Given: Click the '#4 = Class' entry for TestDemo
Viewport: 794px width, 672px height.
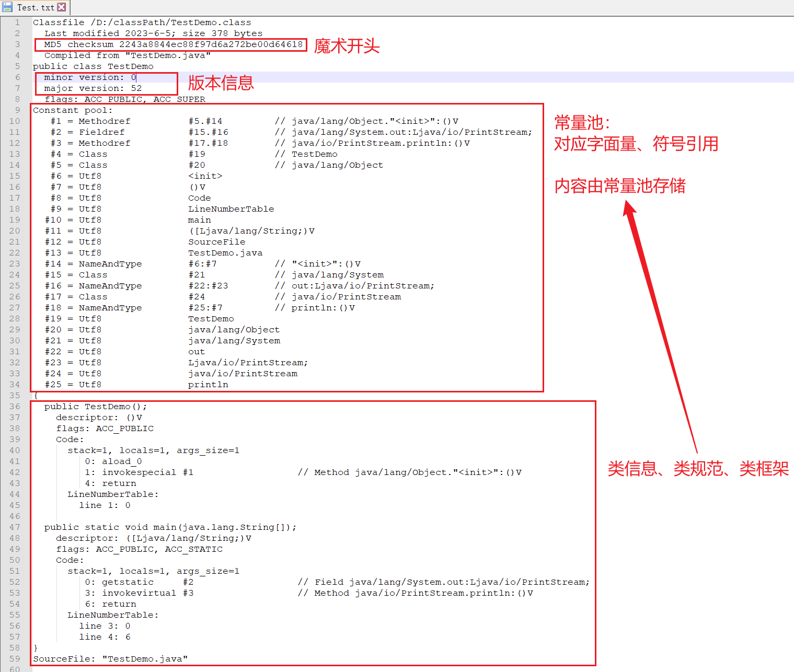Looking at the screenshot, I should click(x=194, y=154).
